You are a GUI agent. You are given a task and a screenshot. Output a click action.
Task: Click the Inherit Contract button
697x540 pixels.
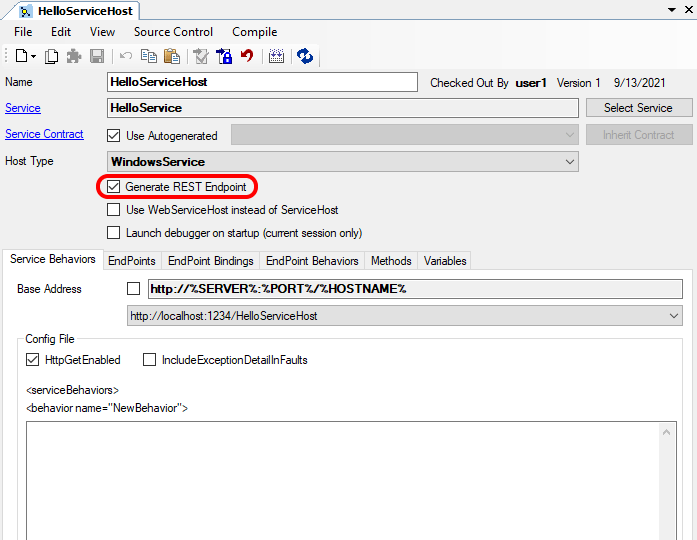click(639, 135)
